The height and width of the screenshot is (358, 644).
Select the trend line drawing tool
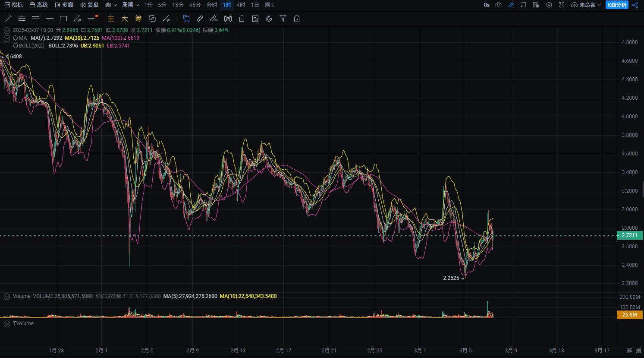[8, 19]
